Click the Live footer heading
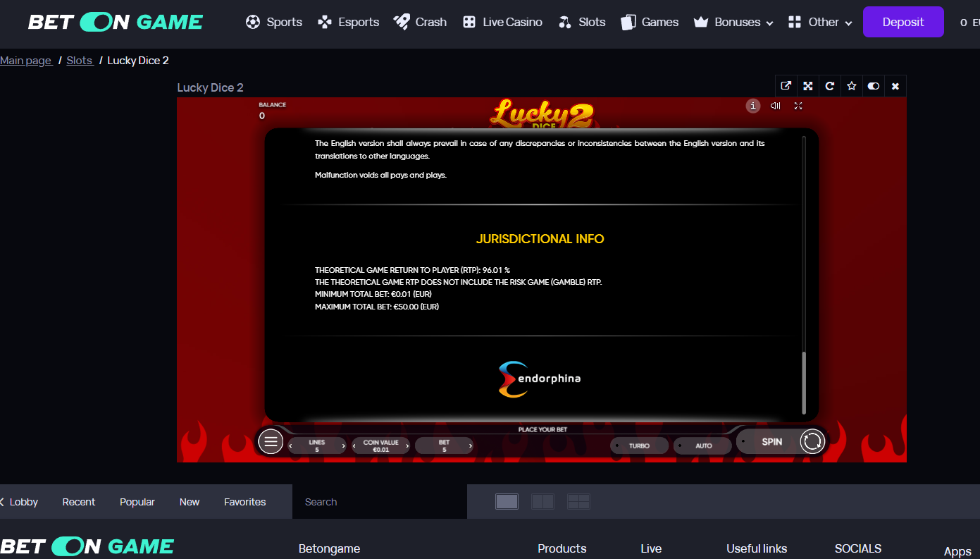 tap(651, 548)
